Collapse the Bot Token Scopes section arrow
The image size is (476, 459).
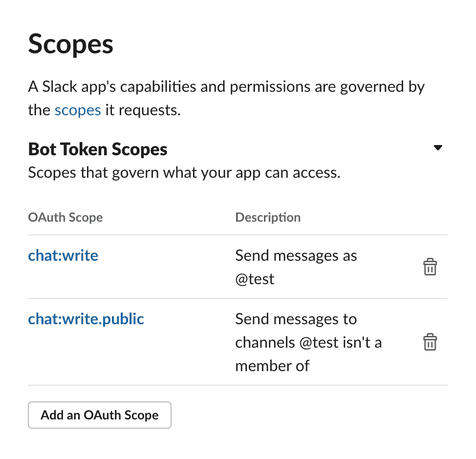pos(438,148)
